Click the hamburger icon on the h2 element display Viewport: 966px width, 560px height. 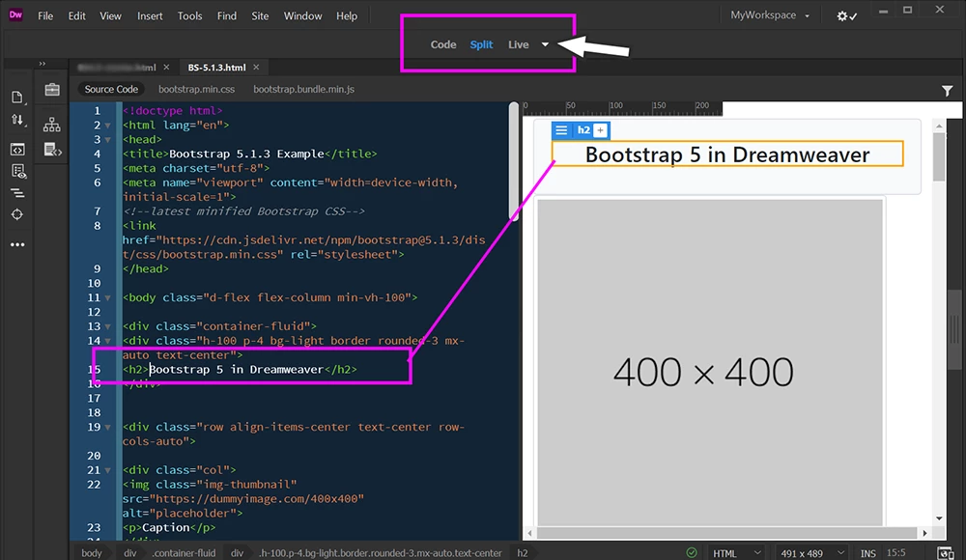point(561,130)
